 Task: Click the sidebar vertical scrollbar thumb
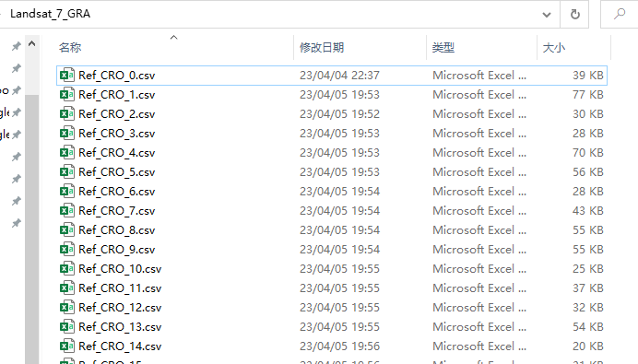click(31, 228)
